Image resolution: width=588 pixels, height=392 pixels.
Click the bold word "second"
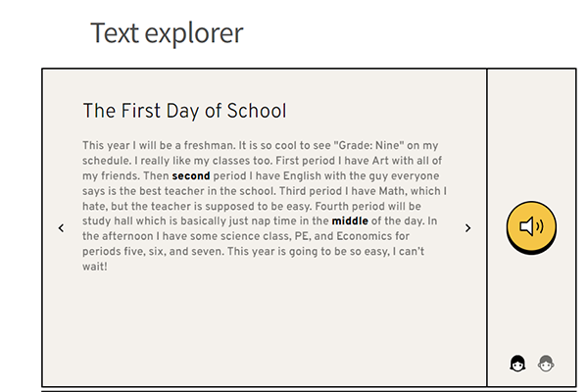click(190, 175)
